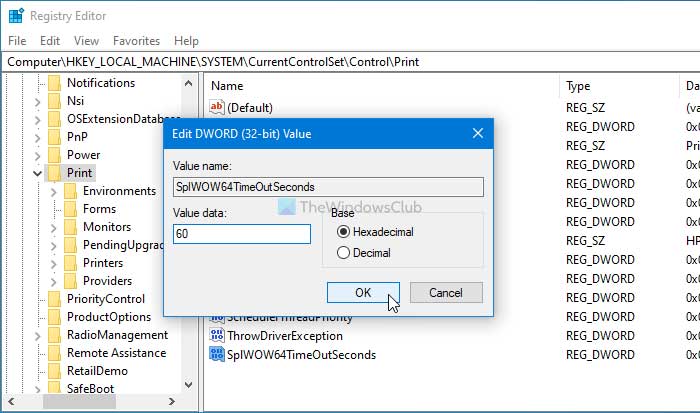Screen dimensions: 700x413
Task: Expand the OSExtensionDatabase key
Action: (38, 120)
